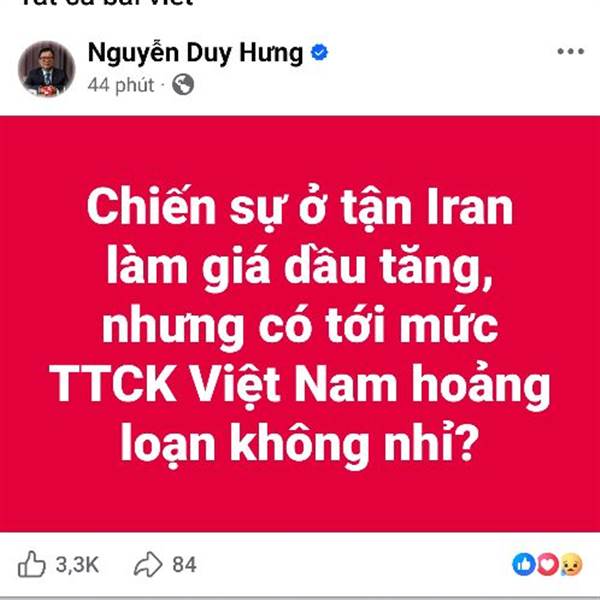Click the sad face reaction emoji
600x600 pixels.
tap(571, 564)
